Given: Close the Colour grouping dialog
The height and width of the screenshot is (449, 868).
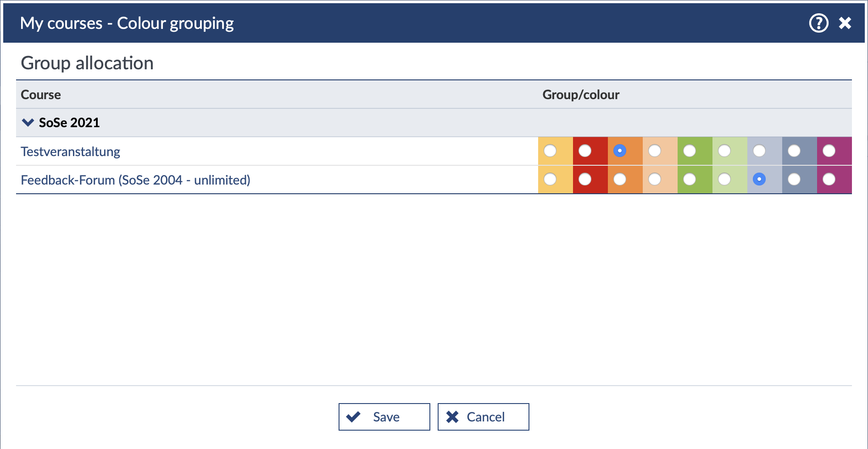Looking at the screenshot, I should [845, 23].
